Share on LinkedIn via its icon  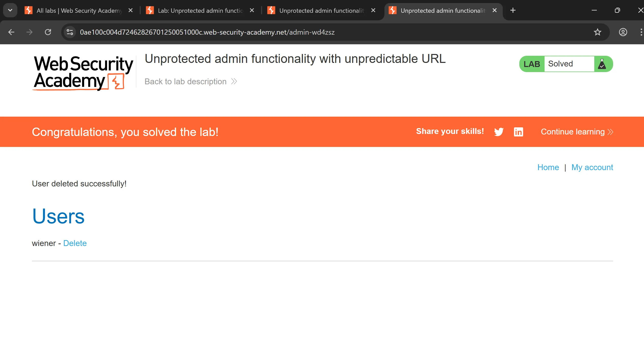(x=518, y=132)
